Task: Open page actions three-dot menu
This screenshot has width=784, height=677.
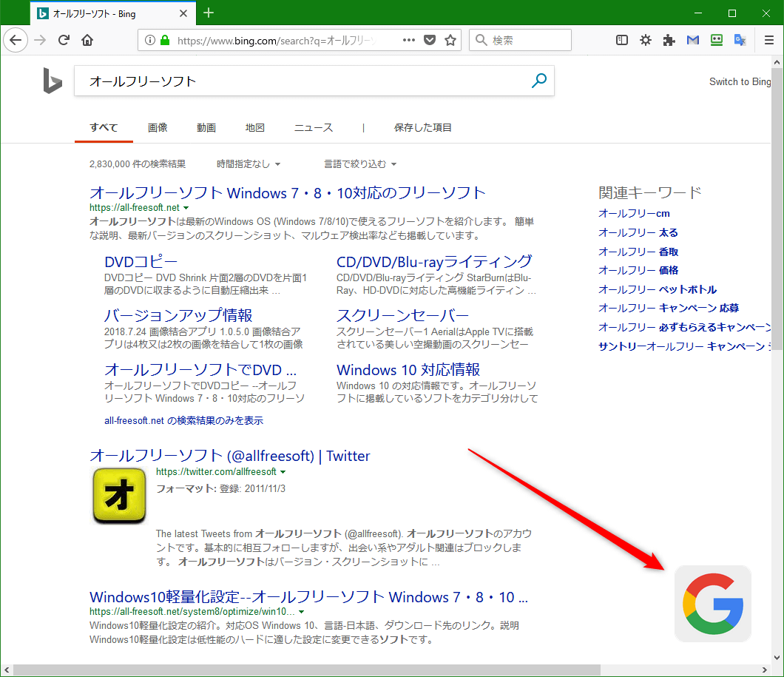Action: click(x=409, y=40)
